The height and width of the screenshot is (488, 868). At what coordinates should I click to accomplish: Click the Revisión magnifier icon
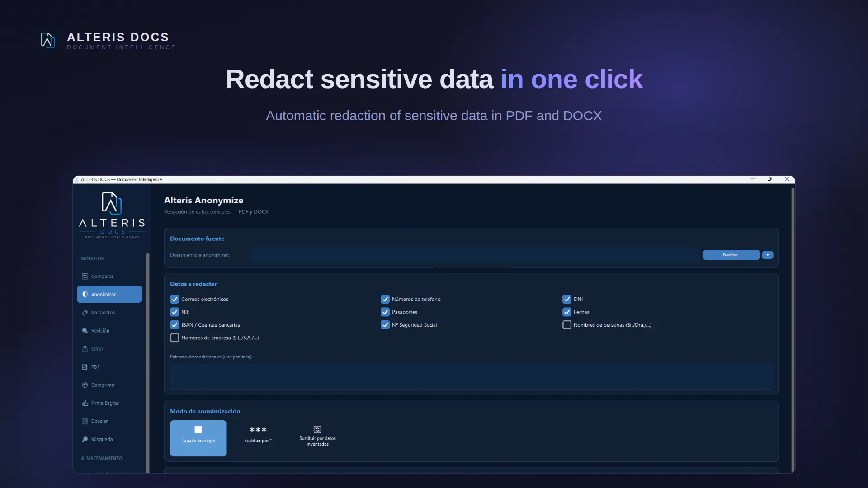[85, 331]
